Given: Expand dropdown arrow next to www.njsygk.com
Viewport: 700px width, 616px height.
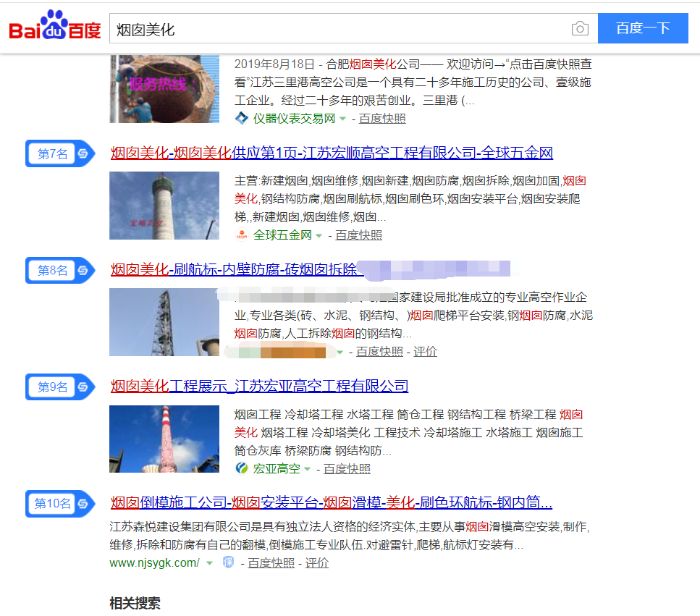Looking at the screenshot, I should tap(209, 563).
